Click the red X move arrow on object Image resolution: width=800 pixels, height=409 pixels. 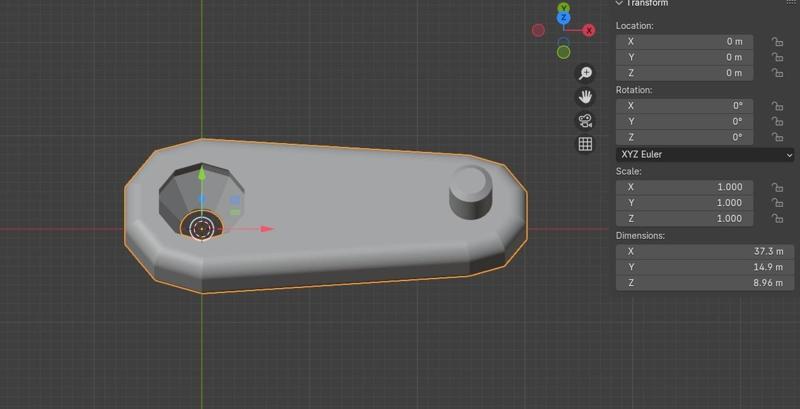[266, 229]
